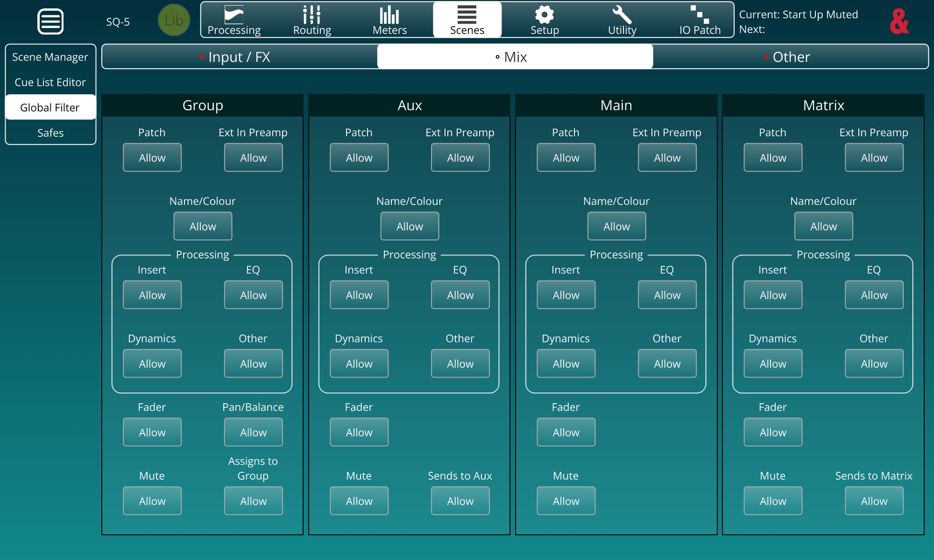The image size is (934, 560).
Task: Toggle Matrix Sends to Matrix Allow
Action: 874,501
